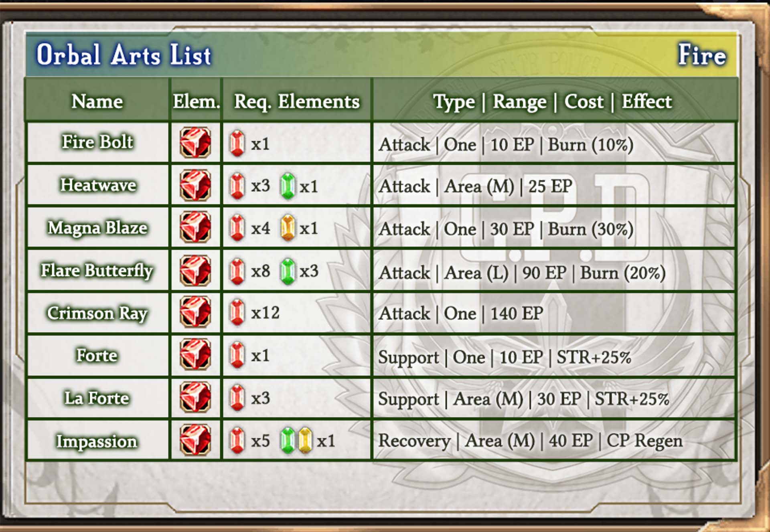The image size is (770, 532).
Task: Click the red gem in La Forte requirements
Action: pyautogui.click(x=237, y=398)
